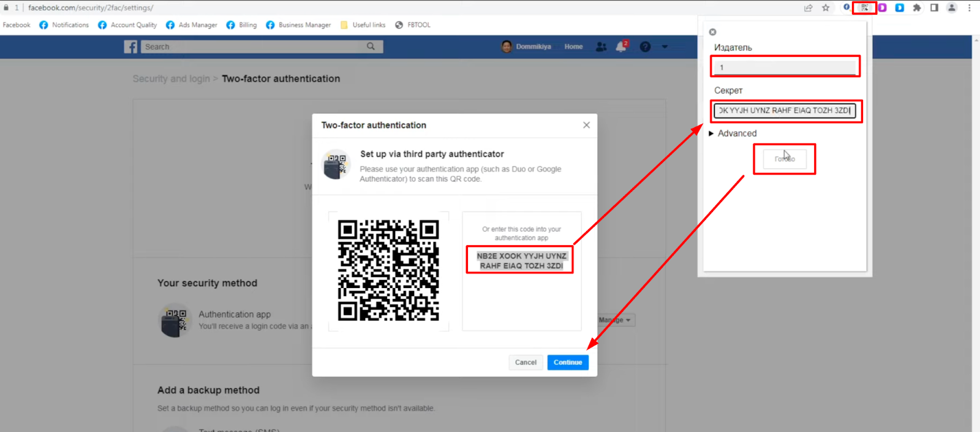Click the Authentication app icon under security method

click(x=175, y=320)
